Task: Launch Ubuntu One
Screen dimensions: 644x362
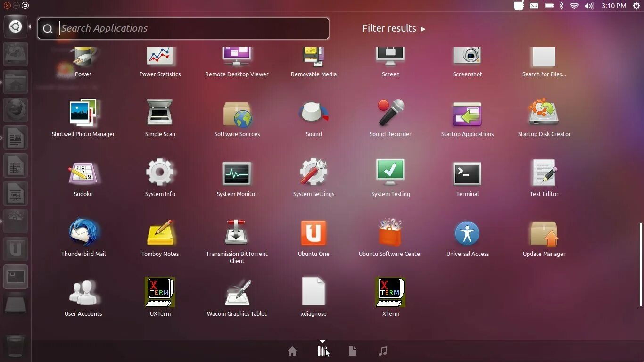Action: (314, 238)
